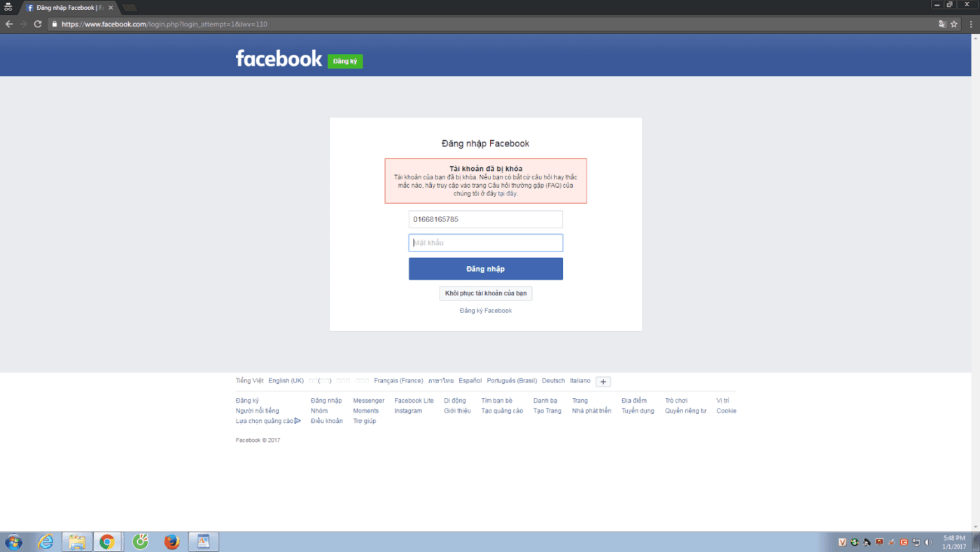Open Windows Explorer folder in taskbar
This screenshot has width=980, height=552.
click(77, 541)
